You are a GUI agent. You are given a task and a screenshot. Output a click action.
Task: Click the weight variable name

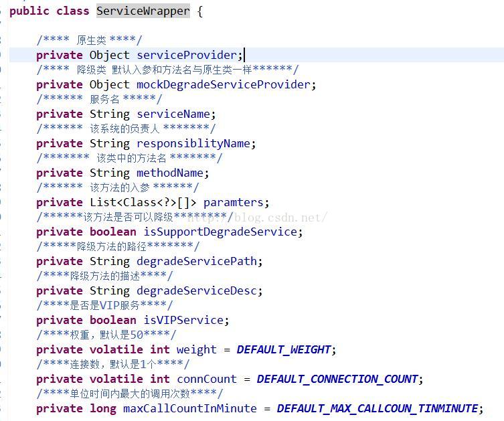click(197, 349)
